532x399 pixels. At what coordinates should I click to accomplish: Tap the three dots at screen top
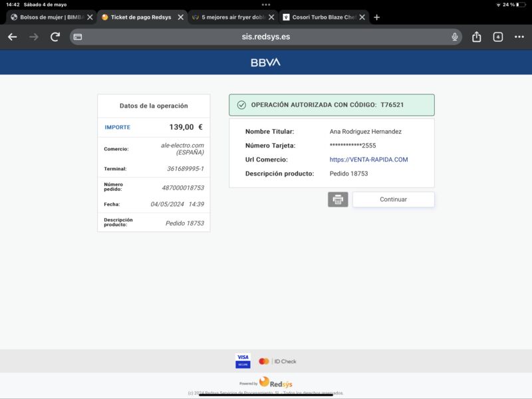coord(266,5)
